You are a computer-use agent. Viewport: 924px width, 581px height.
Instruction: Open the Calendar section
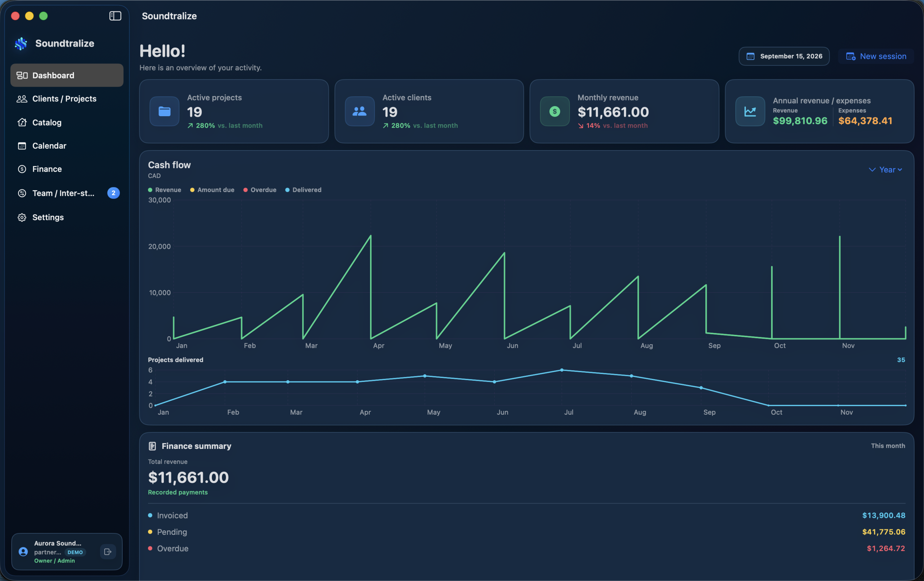(67, 146)
